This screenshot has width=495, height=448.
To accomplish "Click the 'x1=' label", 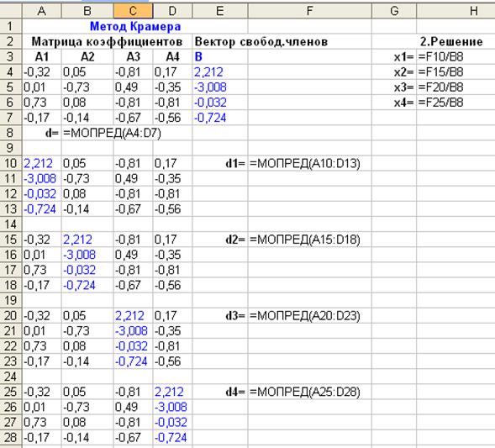I will pyautogui.click(x=403, y=57).
